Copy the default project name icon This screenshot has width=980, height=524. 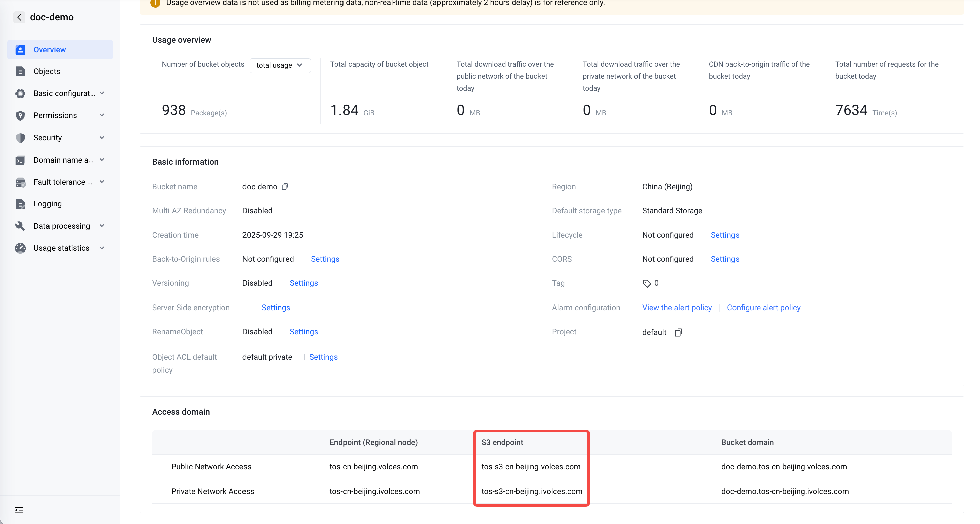pos(678,332)
